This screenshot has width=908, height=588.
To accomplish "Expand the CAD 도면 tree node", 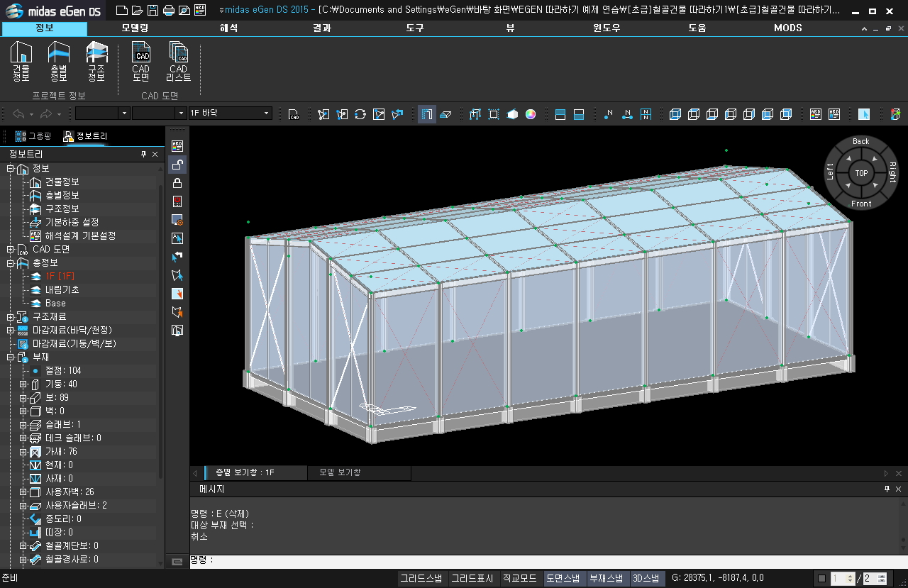I will [x=10, y=250].
